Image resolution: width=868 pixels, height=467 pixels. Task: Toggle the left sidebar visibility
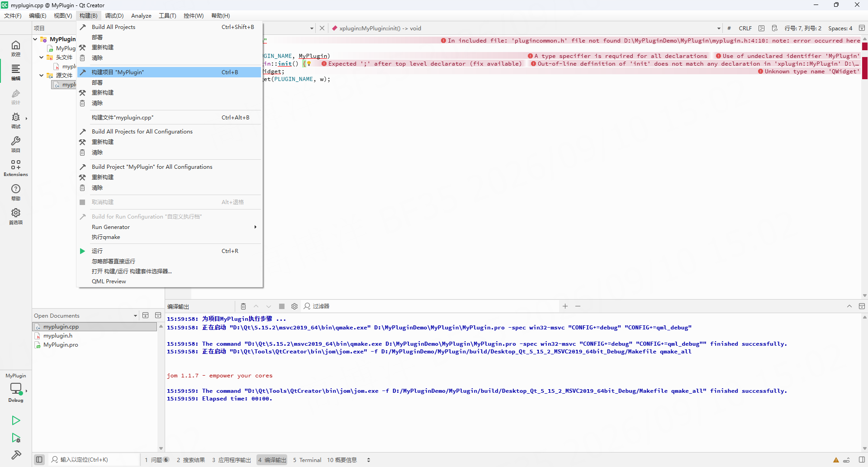pyautogui.click(x=39, y=460)
